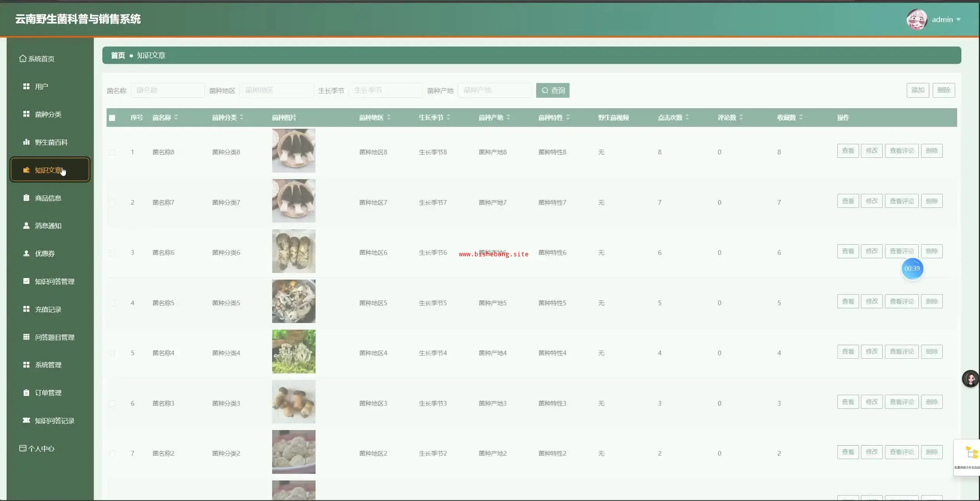Screen dimensions: 980x501
Task: Sort by 点击次数 column arrows
Action: 687,117
